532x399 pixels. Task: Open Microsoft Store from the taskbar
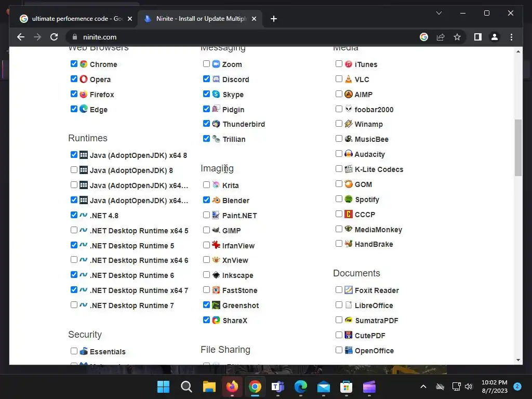pos(346,387)
